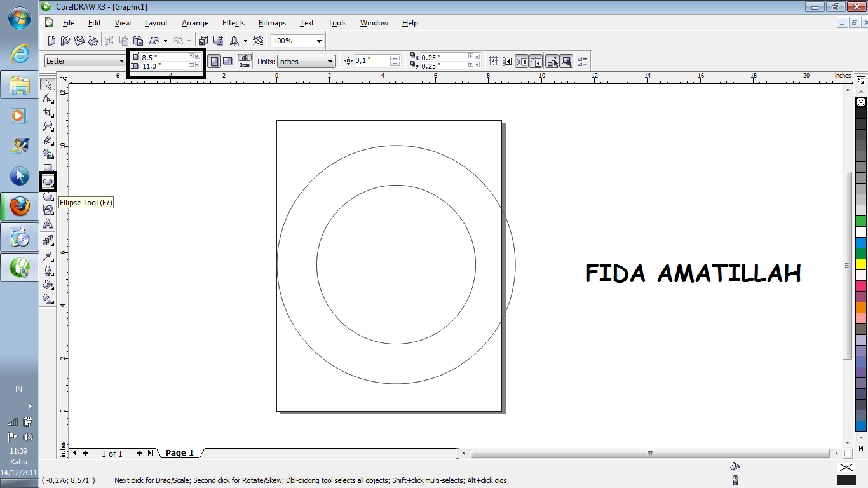Apply the orange color swatch
Viewport: 868px width, 488px height.
coord(861,307)
